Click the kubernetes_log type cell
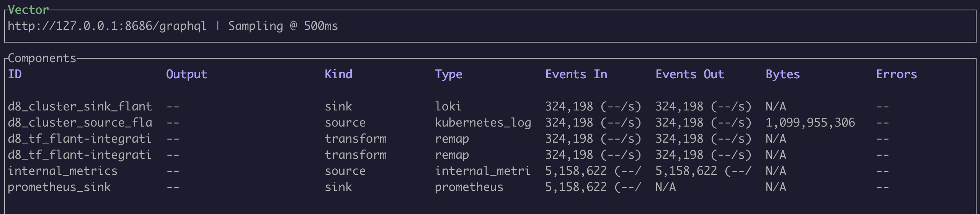980x214 pixels. point(483,122)
